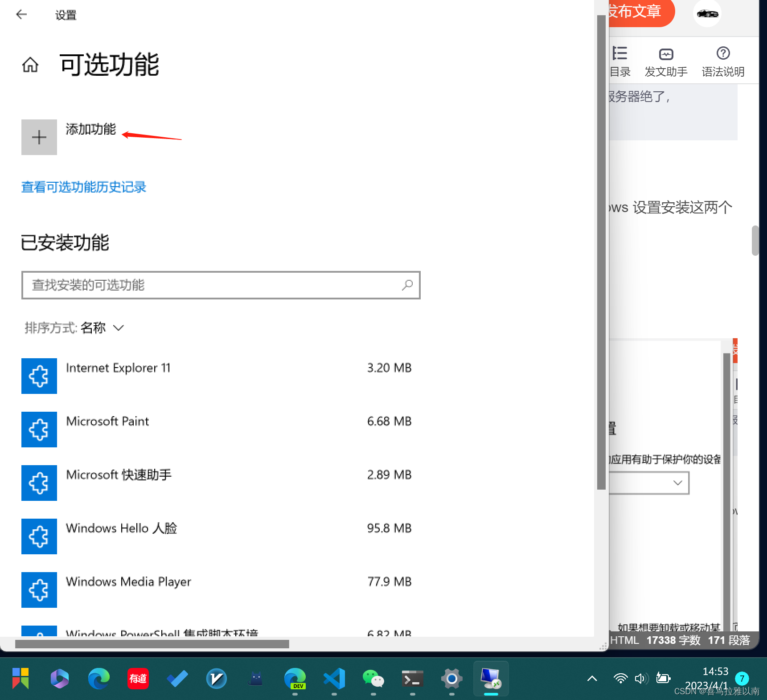Click the search magnifier icon

pos(407,285)
